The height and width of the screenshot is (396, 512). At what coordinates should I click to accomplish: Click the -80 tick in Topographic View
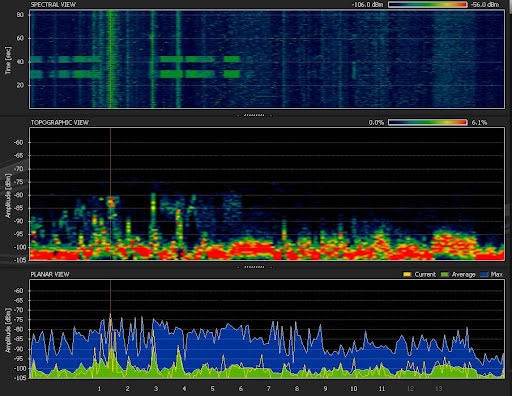(19, 195)
